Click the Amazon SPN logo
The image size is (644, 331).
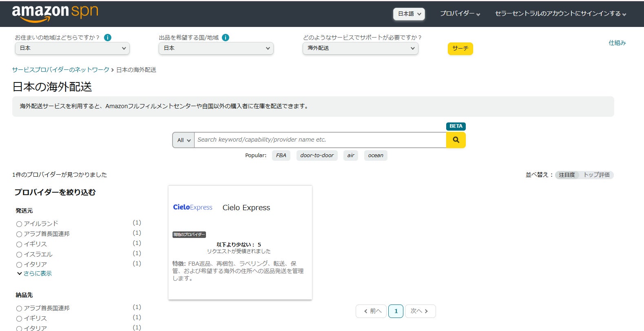point(55,13)
